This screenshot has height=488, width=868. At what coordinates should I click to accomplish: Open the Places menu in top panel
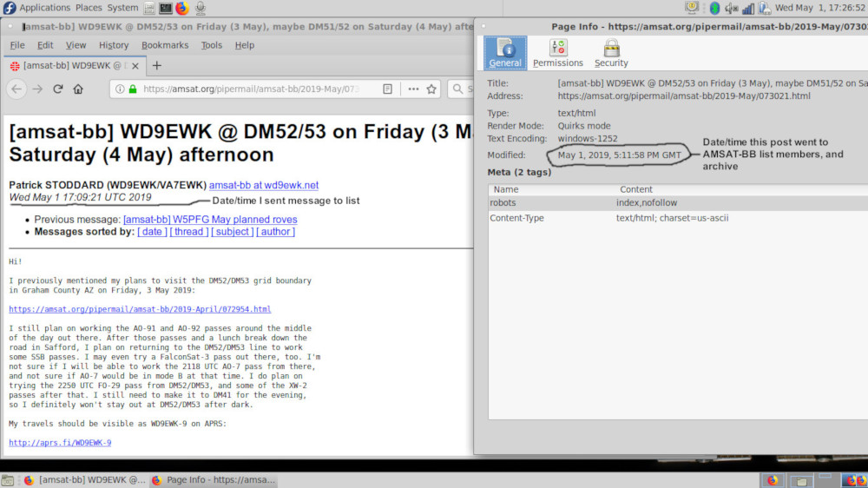[89, 8]
